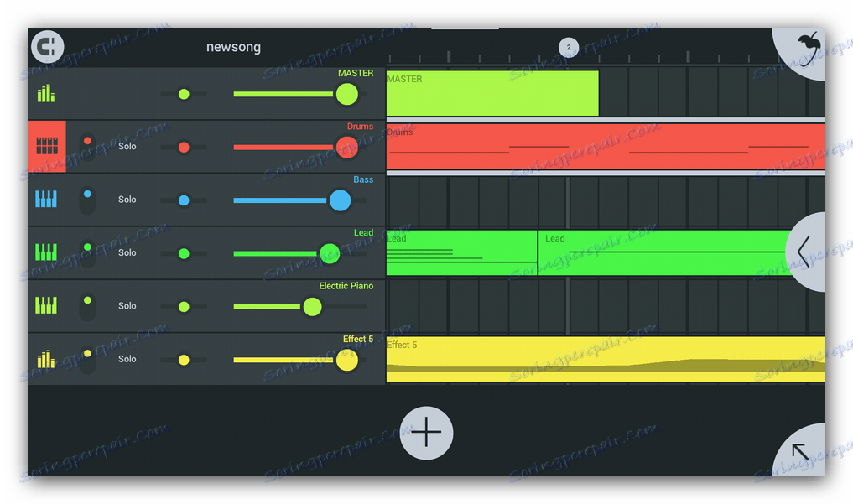Screen dimensions: 853x504
Task: Add a new track with plus button
Action: [x=426, y=434]
